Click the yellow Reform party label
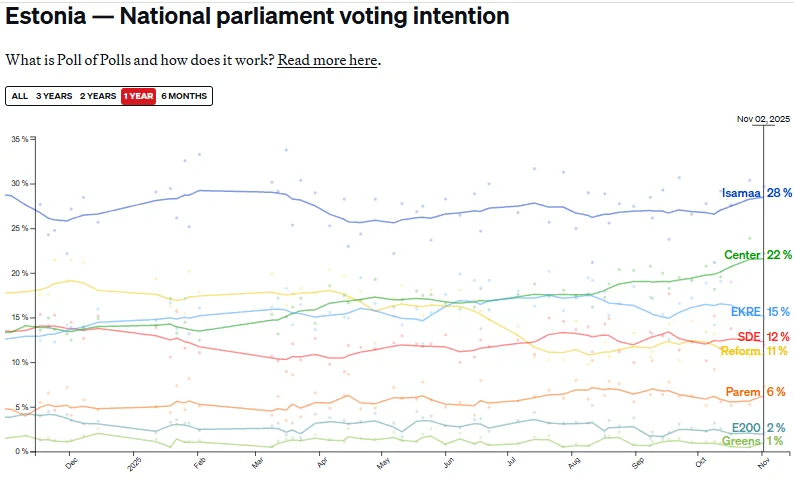Screen dimensions: 794x479 (740, 351)
